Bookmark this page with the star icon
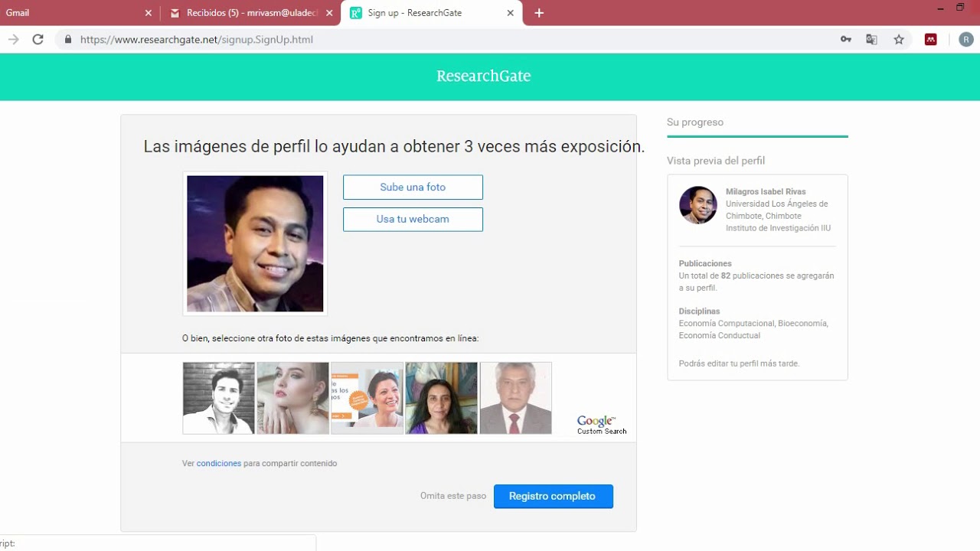 pos(899,39)
